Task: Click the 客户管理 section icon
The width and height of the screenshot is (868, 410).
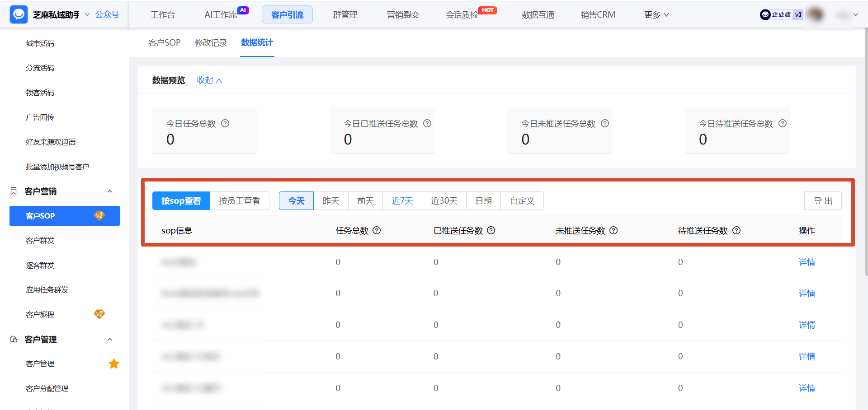Action: click(x=14, y=339)
